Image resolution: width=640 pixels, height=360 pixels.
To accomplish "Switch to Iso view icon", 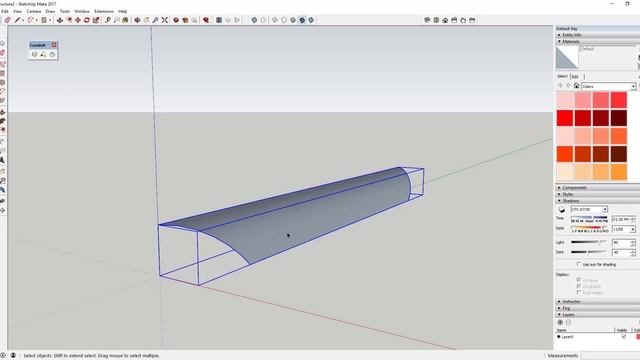I will pos(427,20).
